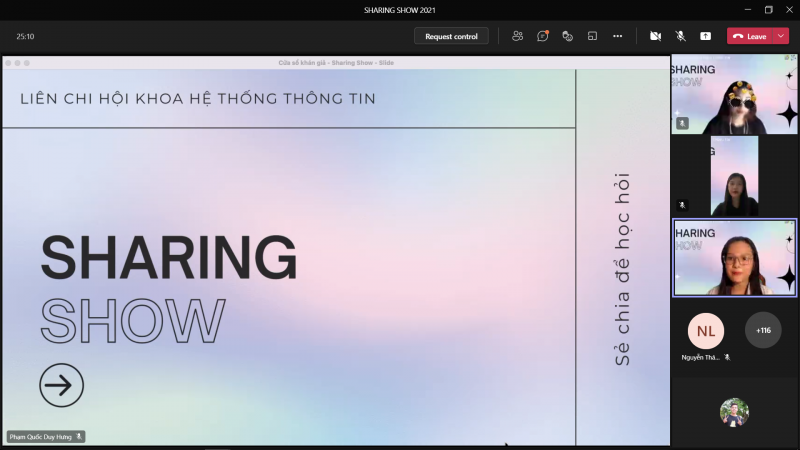Expand the Leave options dropdown arrow
Image resolution: width=800 pixels, height=450 pixels.
(x=781, y=36)
